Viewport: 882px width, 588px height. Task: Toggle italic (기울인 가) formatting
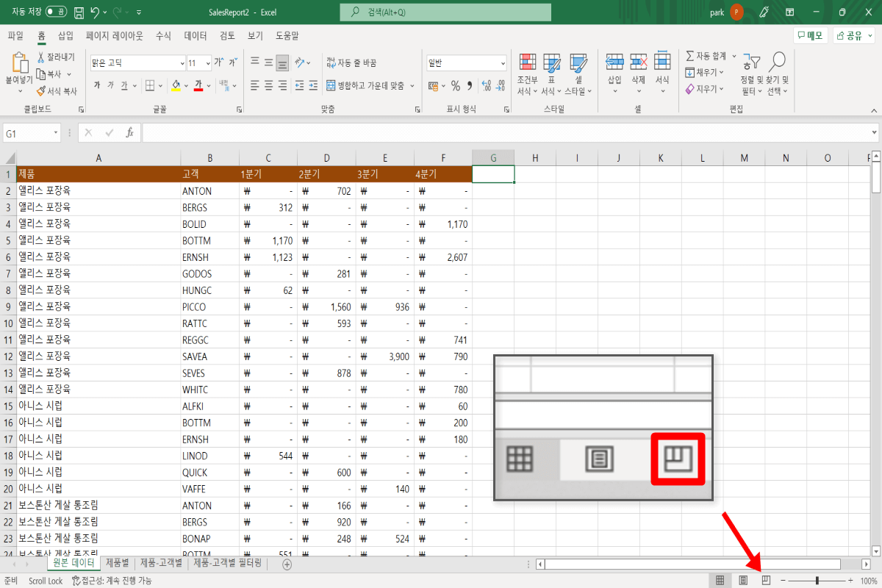coord(111,86)
